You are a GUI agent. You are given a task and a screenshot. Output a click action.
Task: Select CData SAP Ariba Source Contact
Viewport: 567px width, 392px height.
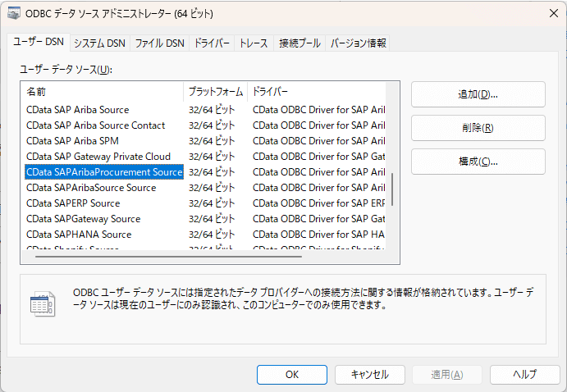(96, 125)
